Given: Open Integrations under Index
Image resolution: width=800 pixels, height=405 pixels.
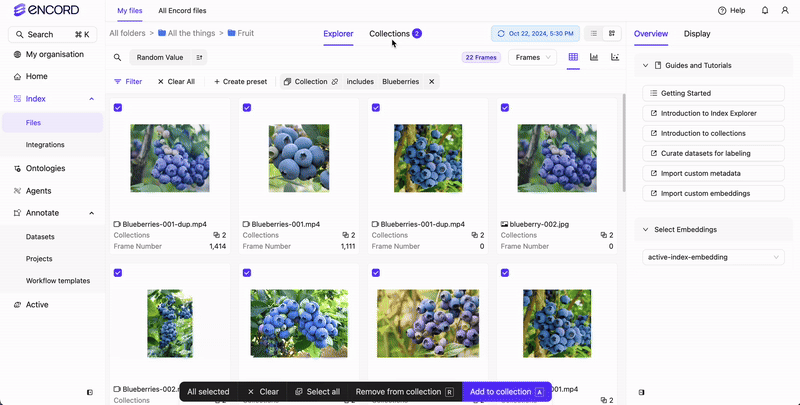Looking at the screenshot, I should coord(45,145).
